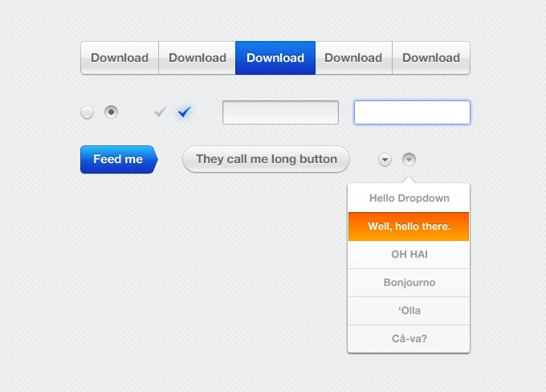This screenshot has height=392, width=546.
Task: Toggle the gray checkmark
Action: pyautogui.click(x=160, y=112)
